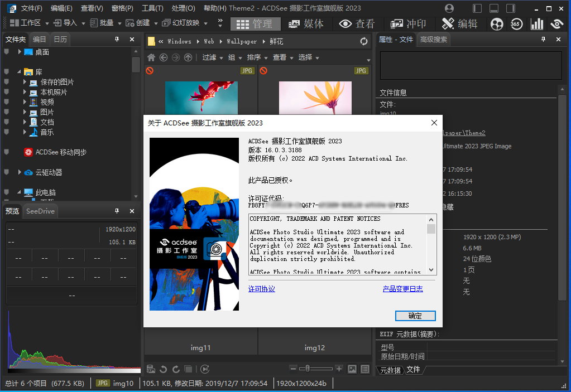Click the no-sign overlay icon on img12
This screenshot has width=571, height=392.
[x=263, y=71]
